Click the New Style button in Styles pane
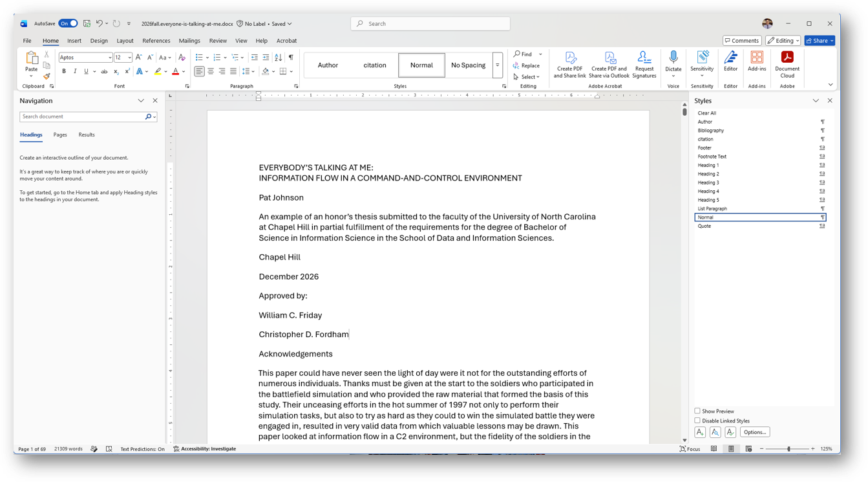Image resolution: width=868 pixels, height=482 pixels. point(700,432)
